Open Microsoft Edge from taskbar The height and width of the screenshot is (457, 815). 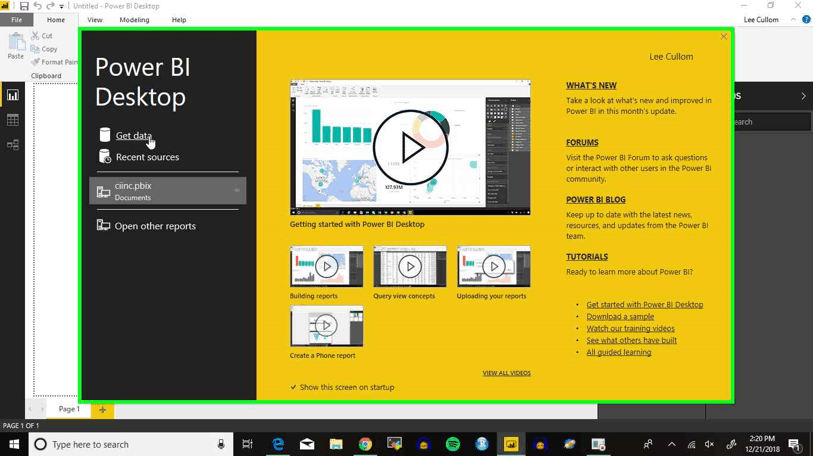(x=278, y=445)
